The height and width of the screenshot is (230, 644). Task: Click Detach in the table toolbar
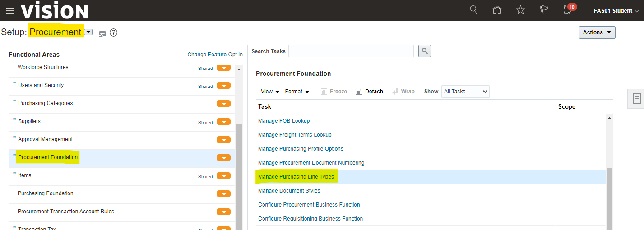point(369,92)
